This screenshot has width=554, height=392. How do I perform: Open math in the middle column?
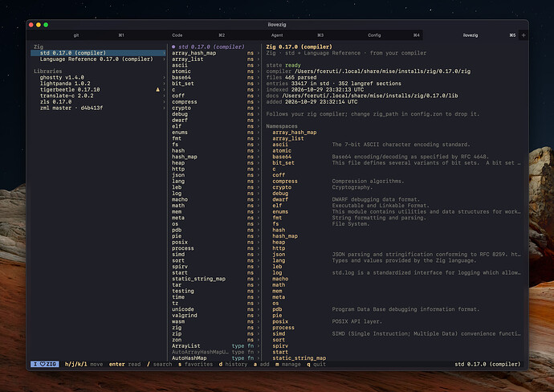coord(178,206)
